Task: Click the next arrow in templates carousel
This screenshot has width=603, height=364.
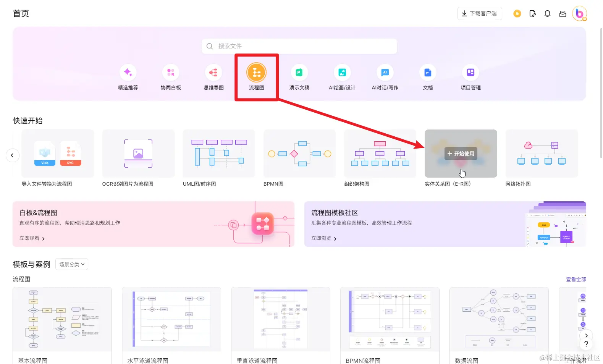Action: (x=586, y=335)
